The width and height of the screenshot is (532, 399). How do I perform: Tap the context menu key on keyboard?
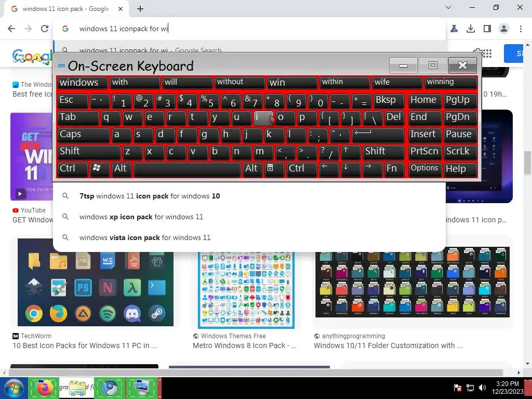coord(274,169)
